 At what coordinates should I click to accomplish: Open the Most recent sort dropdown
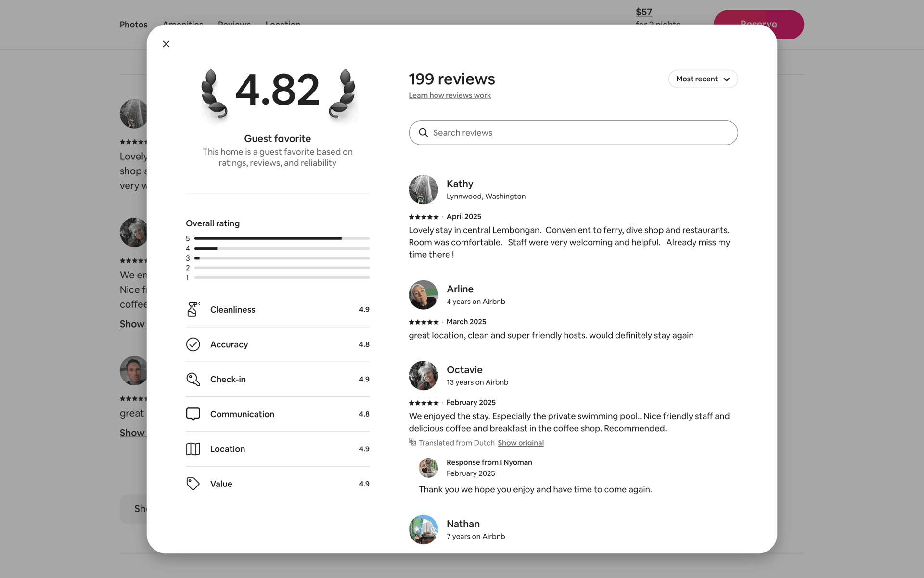703,79
